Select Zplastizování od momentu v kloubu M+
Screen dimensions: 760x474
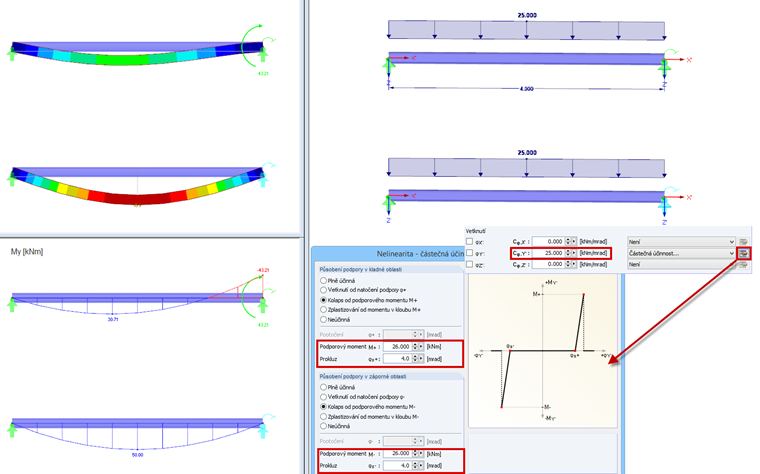[x=323, y=309]
